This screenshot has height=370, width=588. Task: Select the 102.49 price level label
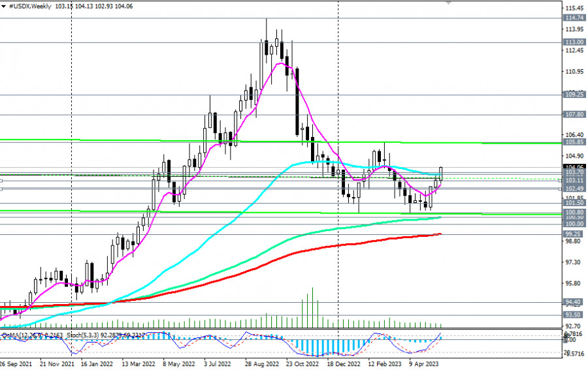(x=574, y=189)
